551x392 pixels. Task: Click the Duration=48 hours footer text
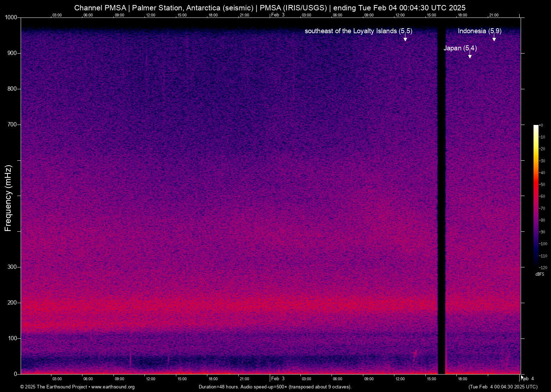[275, 387]
